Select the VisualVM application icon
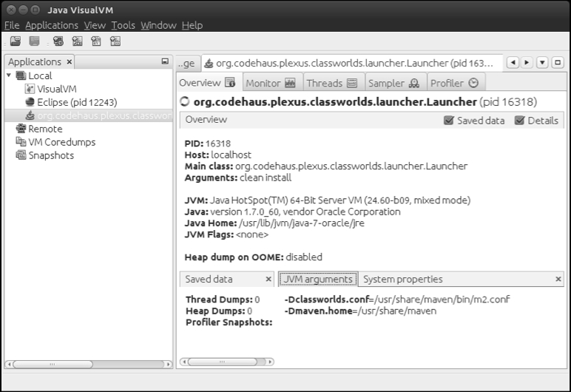 pos(30,89)
